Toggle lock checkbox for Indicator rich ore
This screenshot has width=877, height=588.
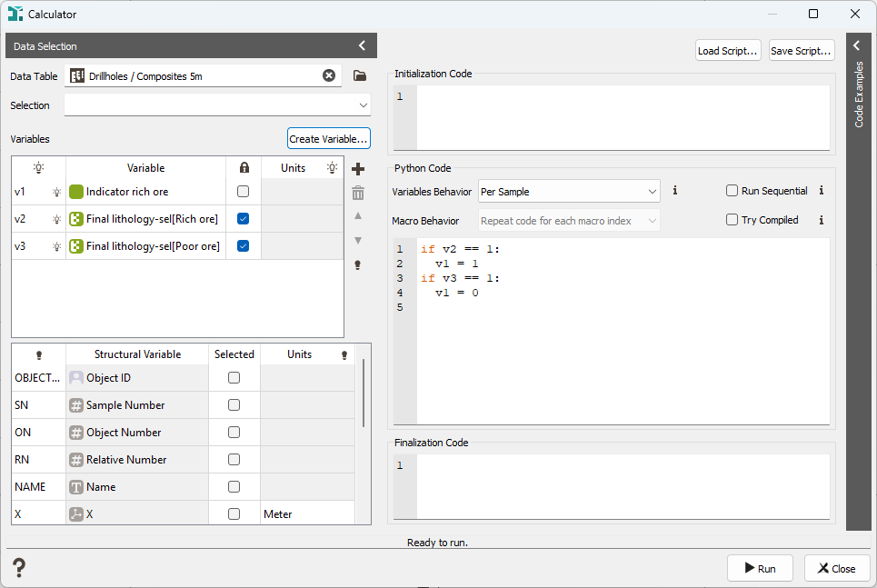(243, 192)
